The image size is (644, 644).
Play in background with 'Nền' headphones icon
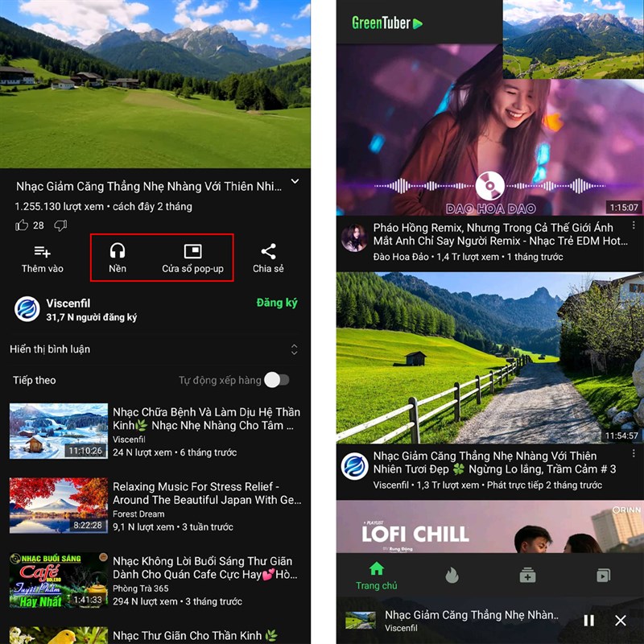click(118, 258)
